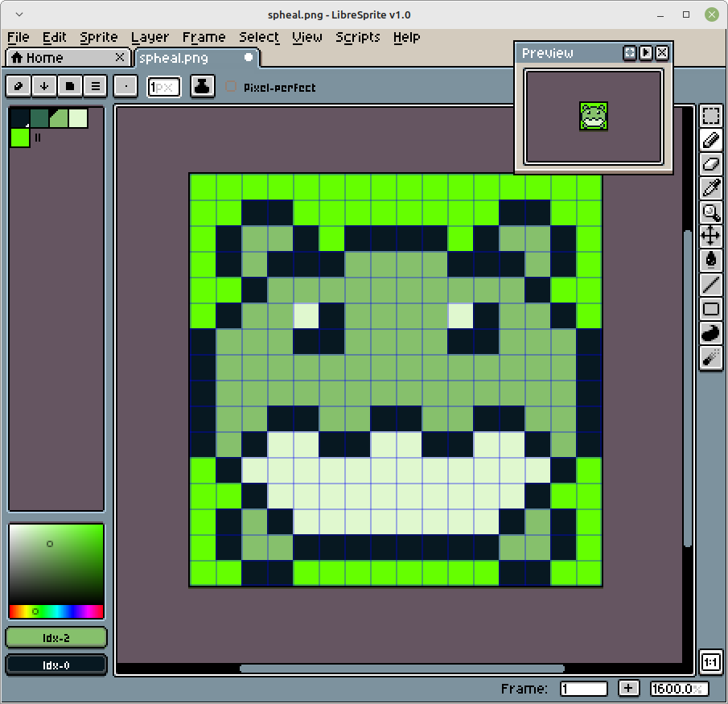The height and width of the screenshot is (704, 728).
Task: Select the Rectangular Marquee tool
Action: (x=710, y=116)
